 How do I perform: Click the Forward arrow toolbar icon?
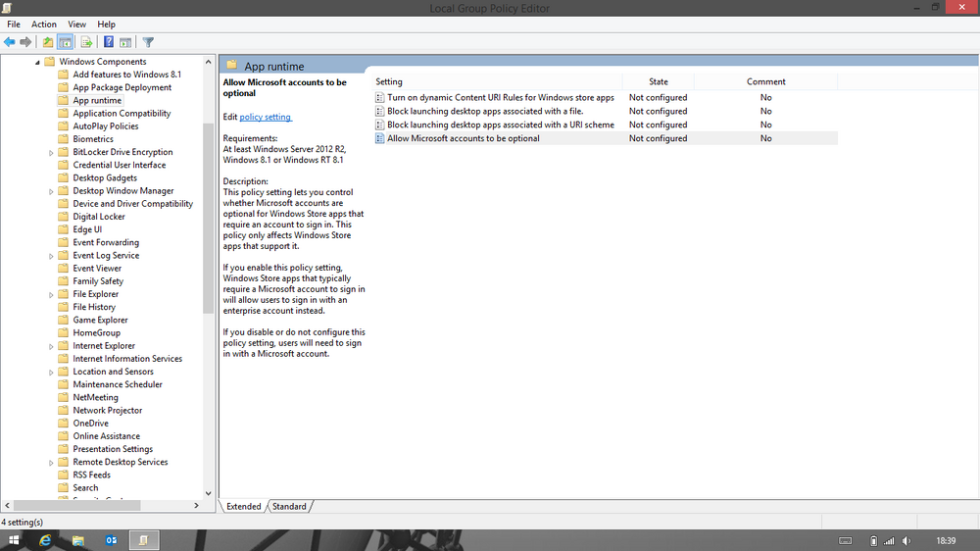point(25,42)
